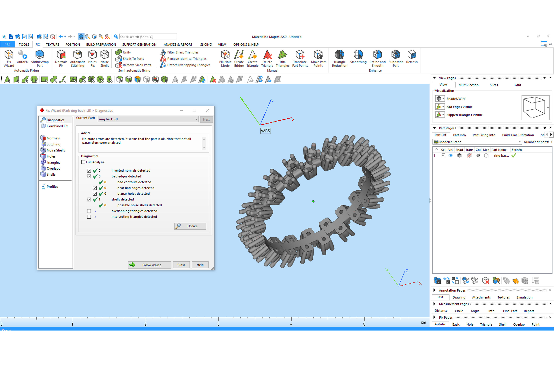Check overlapping triangles detected box
The width and height of the screenshot is (555, 392).
[89, 211]
